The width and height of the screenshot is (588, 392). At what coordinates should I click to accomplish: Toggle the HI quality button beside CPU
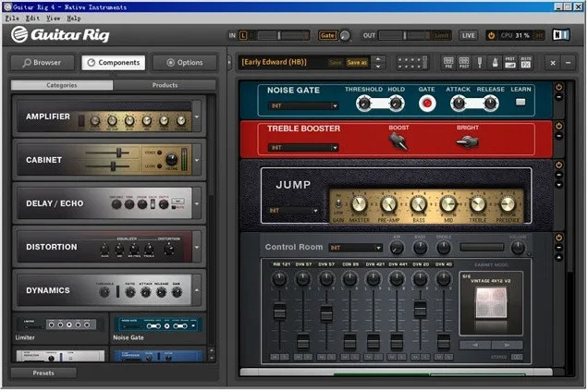(x=539, y=35)
